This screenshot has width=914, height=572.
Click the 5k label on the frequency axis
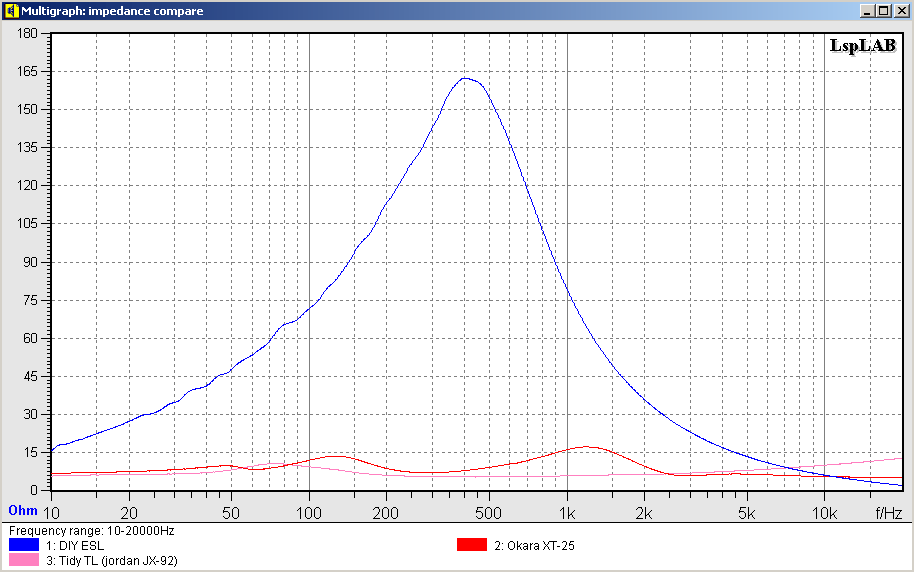click(x=747, y=513)
